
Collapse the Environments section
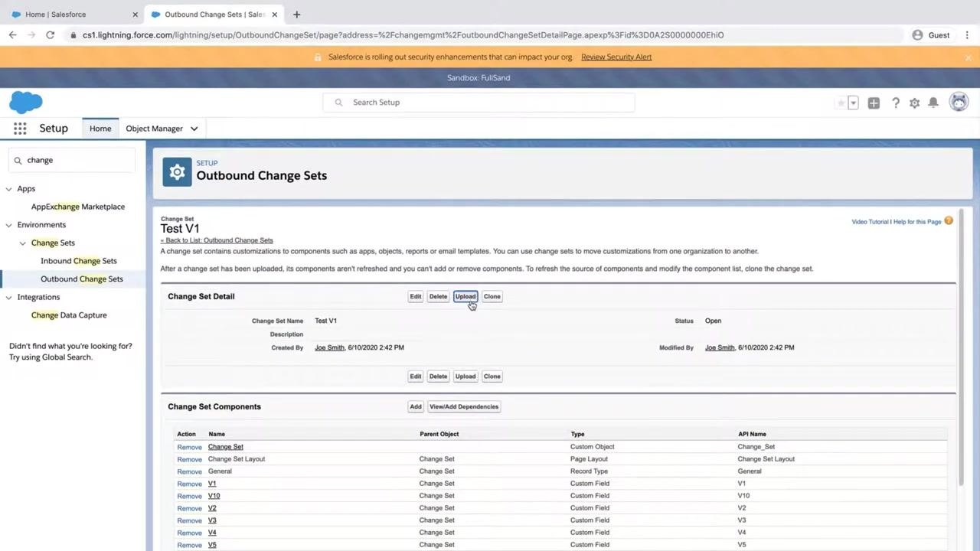9,225
